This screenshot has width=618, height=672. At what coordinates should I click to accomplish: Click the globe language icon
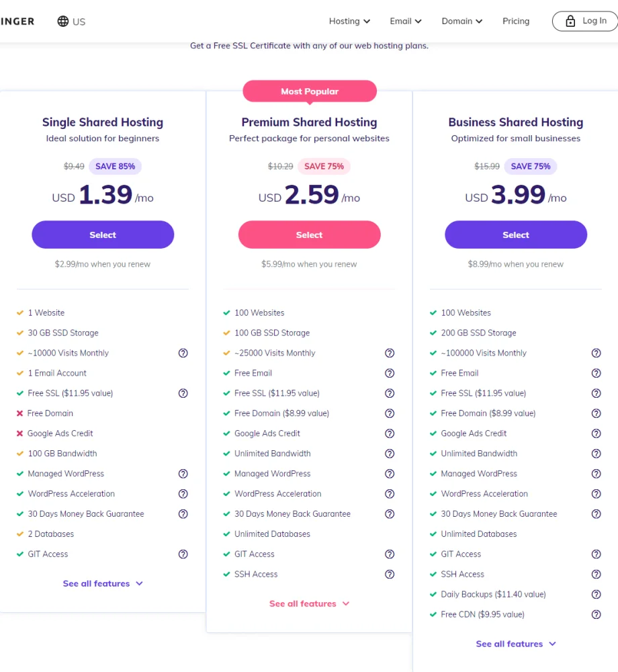pos(63,22)
